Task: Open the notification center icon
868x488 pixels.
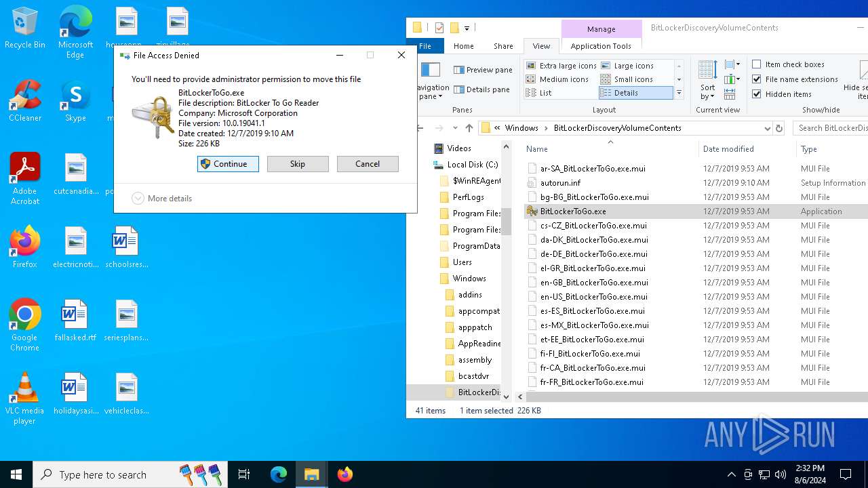Action: tap(846, 474)
